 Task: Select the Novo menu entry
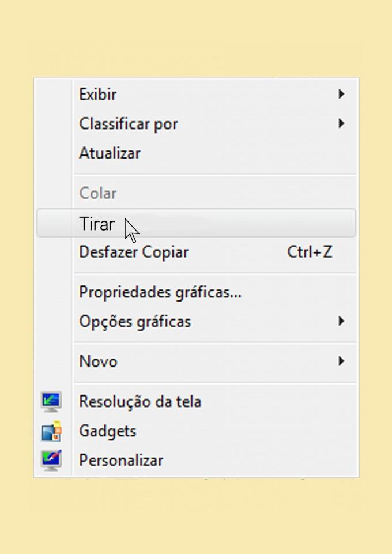[98, 361]
